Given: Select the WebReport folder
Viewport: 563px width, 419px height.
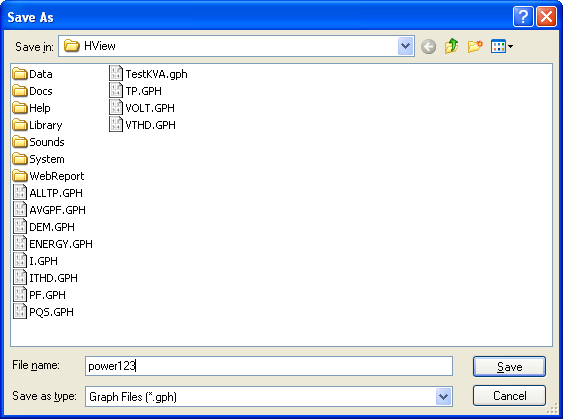Looking at the screenshot, I should click(48, 176).
